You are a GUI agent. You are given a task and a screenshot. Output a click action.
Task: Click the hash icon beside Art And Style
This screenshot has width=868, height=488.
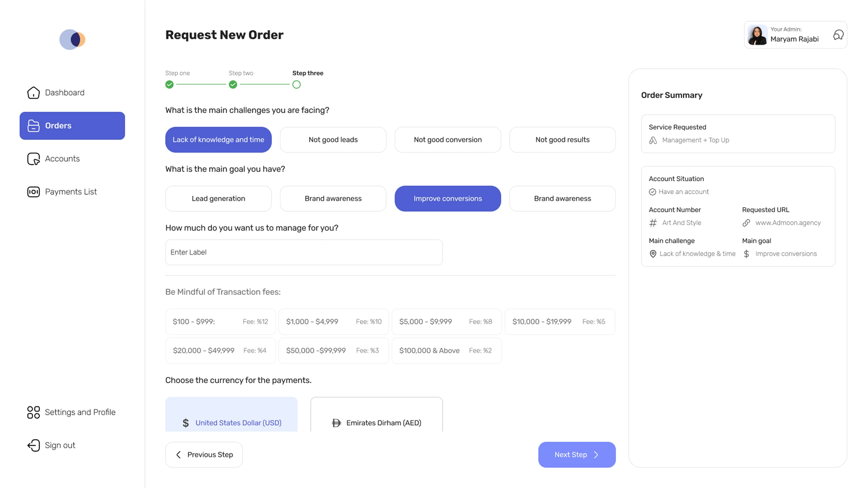pos(653,223)
